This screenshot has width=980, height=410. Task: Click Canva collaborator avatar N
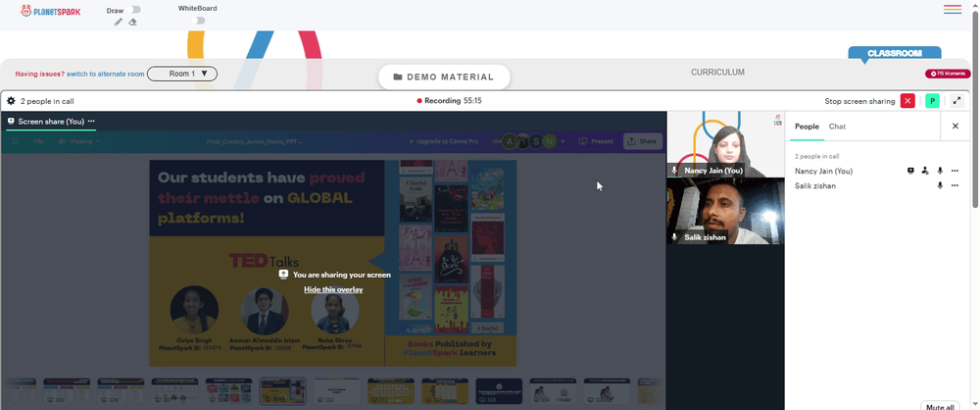pyautogui.click(x=550, y=141)
